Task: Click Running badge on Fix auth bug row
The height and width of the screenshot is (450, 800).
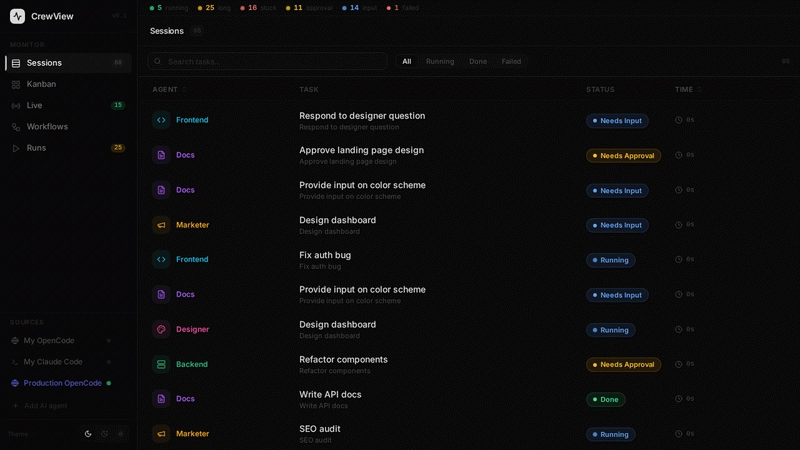Action: click(611, 260)
